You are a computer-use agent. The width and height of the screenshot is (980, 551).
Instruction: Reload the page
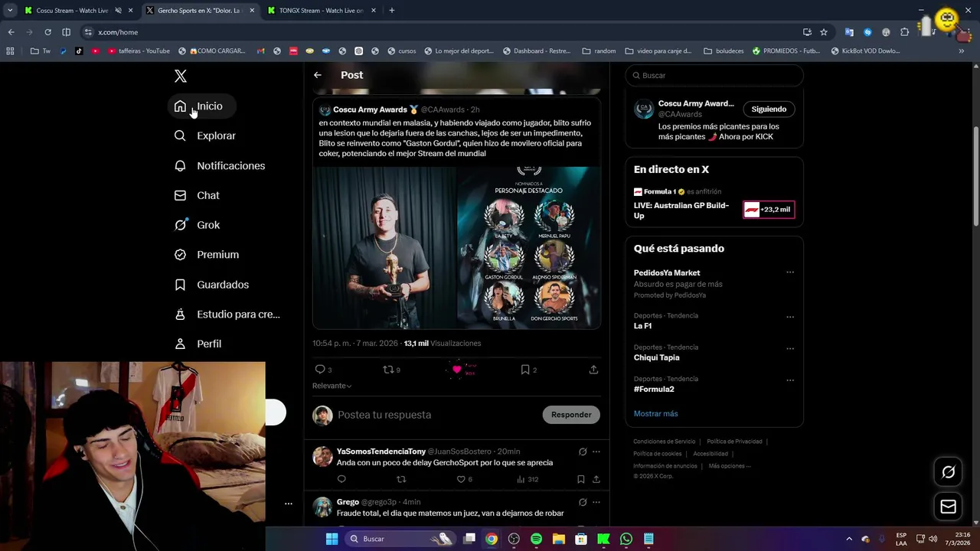47,32
